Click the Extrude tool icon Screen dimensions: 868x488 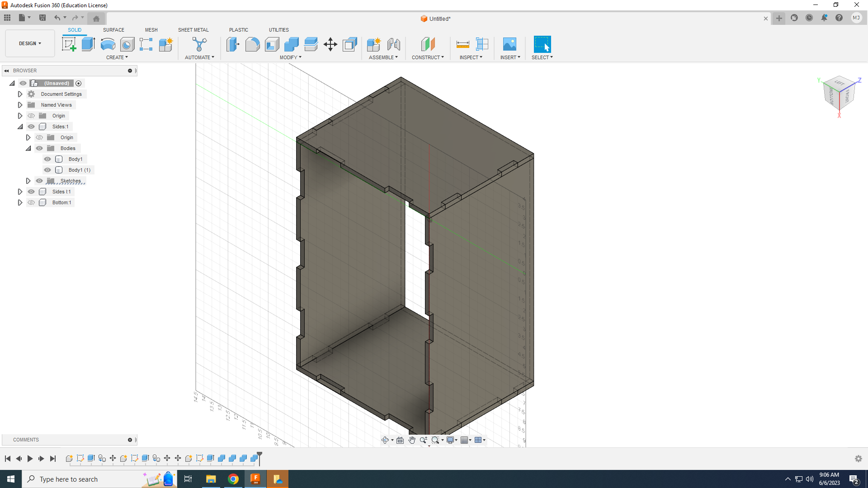point(88,44)
